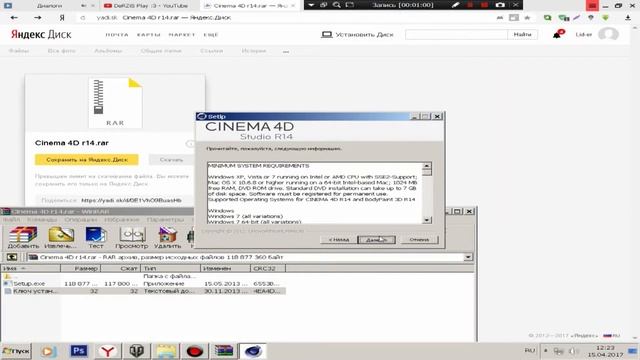Open the World of Tanks taskbar icon

(136, 351)
